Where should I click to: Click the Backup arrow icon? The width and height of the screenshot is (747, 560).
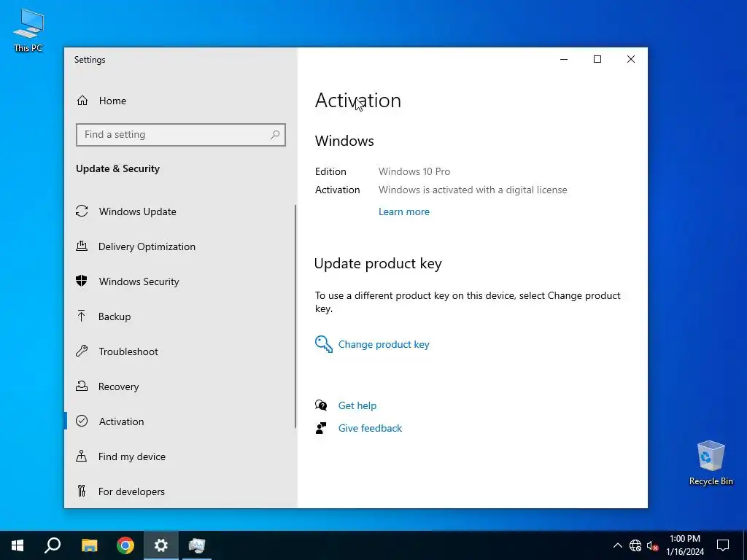[82, 316]
